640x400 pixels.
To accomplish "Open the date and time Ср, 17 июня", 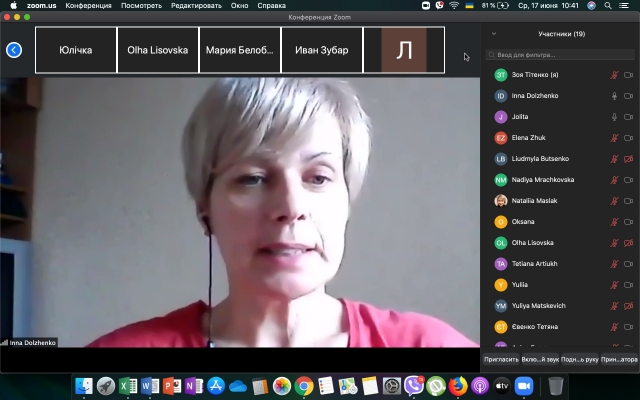I will tap(549, 6).
